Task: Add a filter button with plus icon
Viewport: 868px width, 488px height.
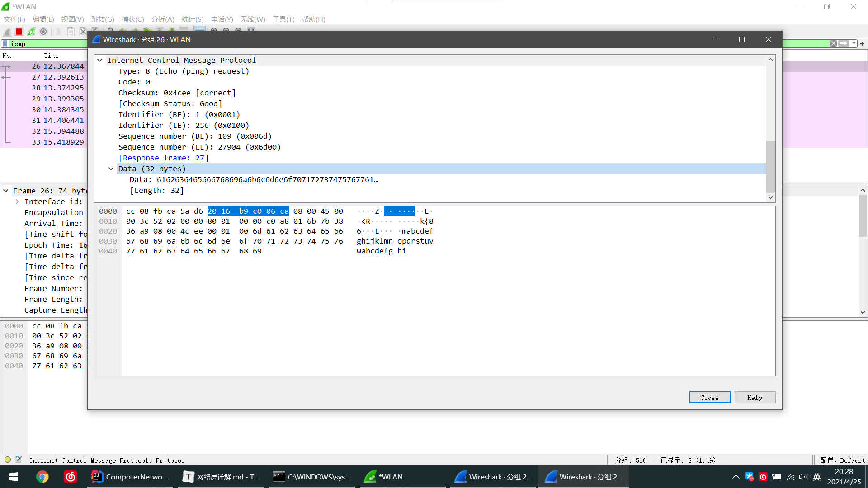Action: coord(862,43)
